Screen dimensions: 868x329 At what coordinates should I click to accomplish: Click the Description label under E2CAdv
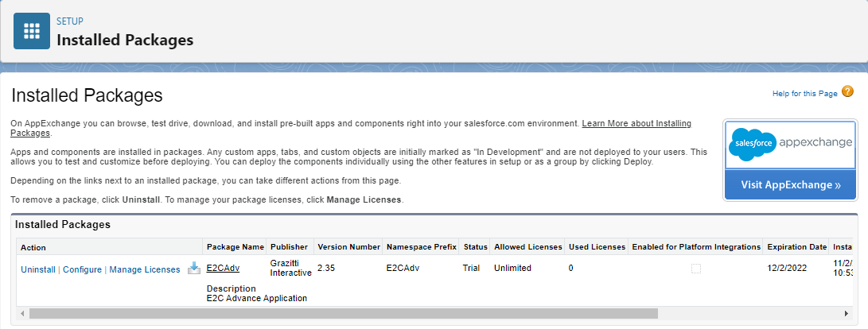click(x=232, y=288)
